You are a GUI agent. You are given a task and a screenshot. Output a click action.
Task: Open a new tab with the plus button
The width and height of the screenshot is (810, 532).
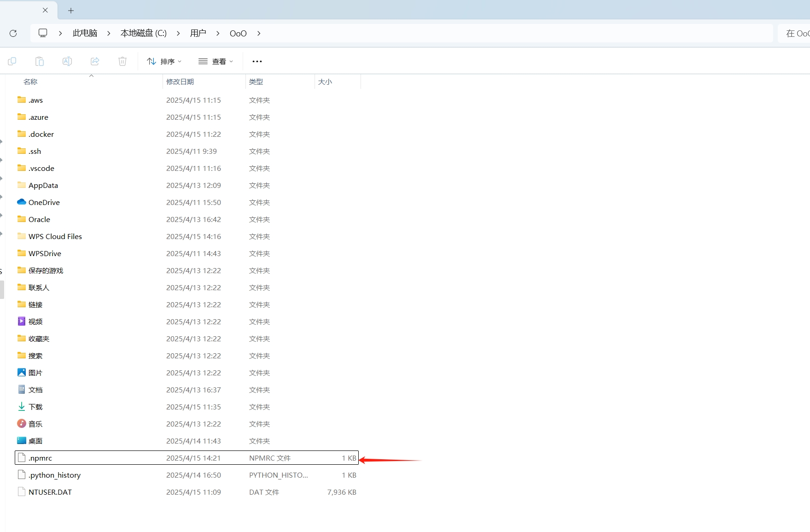[x=71, y=11]
